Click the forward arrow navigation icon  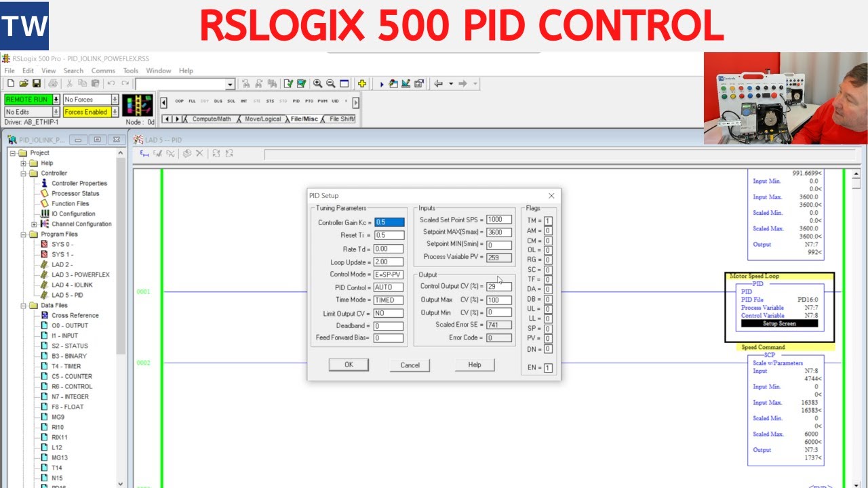coord(462,83)
